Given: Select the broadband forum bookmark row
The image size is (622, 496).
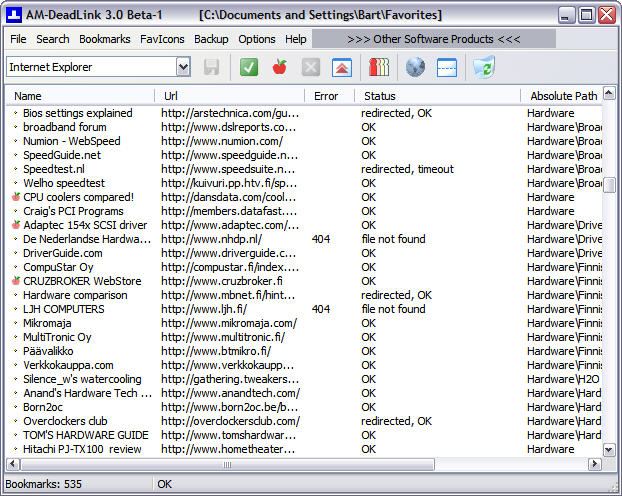Looking at the screenshot, I should pyautogui.click(x=304, y=127).
